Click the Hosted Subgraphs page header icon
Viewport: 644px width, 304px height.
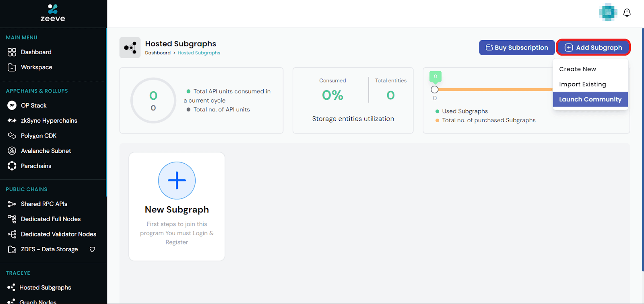click(130, 47)
